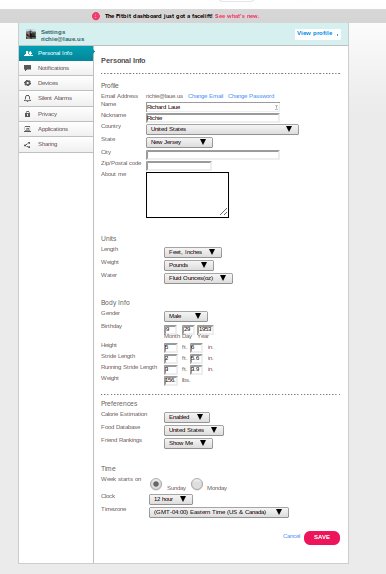386x574 pixels.
Task: Open Privacy settings tab
Action: click(x=56, y=114)
